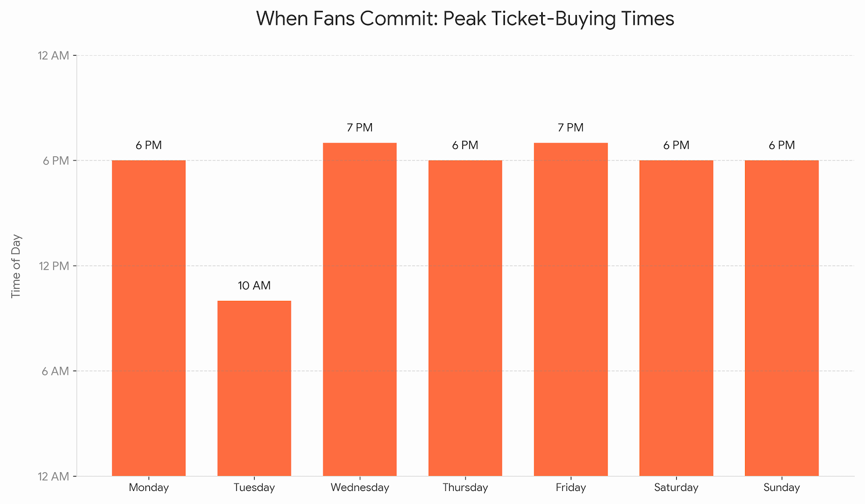Screen dimensions: 865x504
Task: Select the Thursday x-axis label
Action: pyautogui.click(x=465, y=488)
